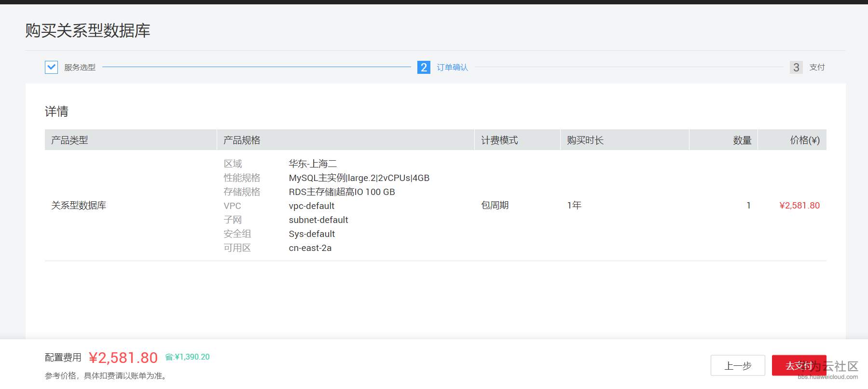Click the 关系型数据库 product type cell

pyautogui.click(x=79, y=205)
